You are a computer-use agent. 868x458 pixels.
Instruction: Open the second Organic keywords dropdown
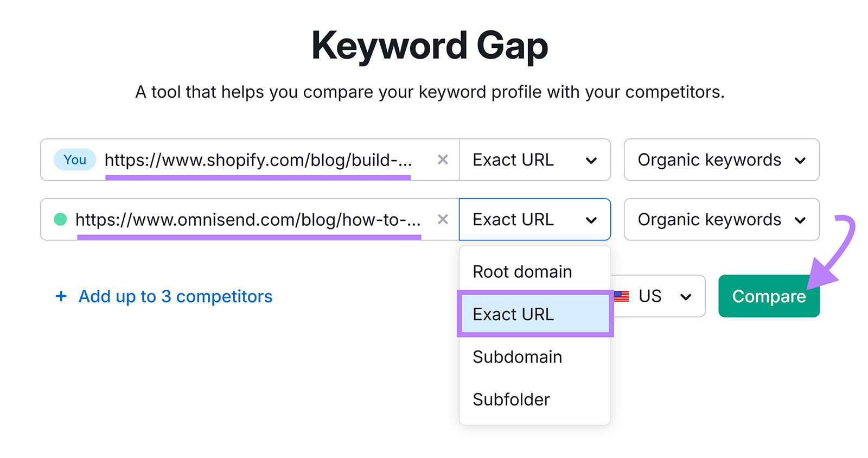[722, 219]
